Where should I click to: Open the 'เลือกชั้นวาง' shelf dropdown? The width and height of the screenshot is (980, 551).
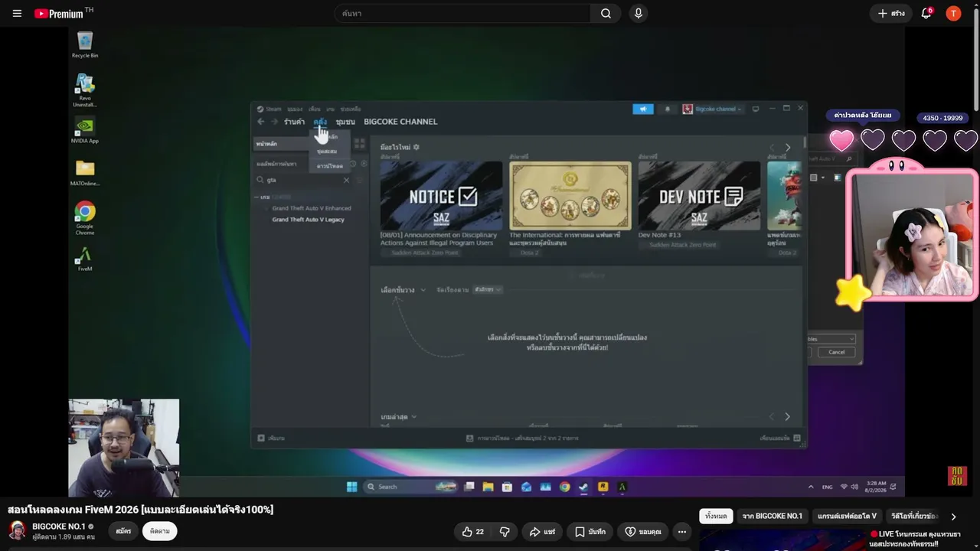pyautogui.click(x=403, y=290)
